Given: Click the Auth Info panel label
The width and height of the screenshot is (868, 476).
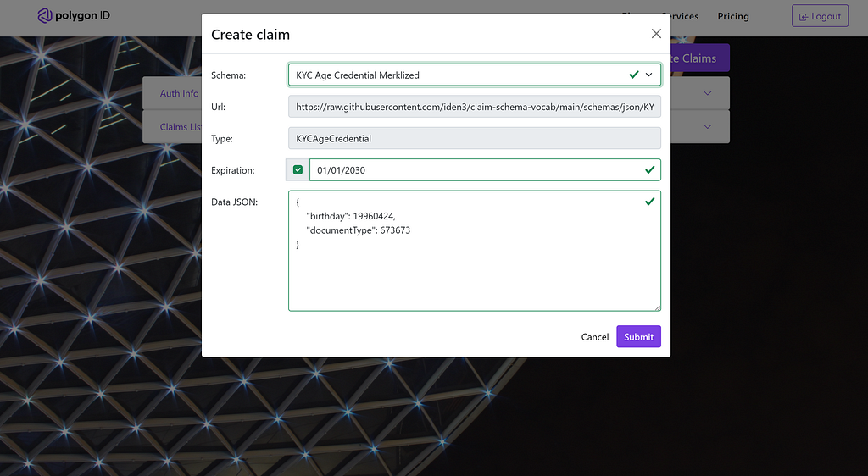Looking at the screenshot, I should pos(180,93).
